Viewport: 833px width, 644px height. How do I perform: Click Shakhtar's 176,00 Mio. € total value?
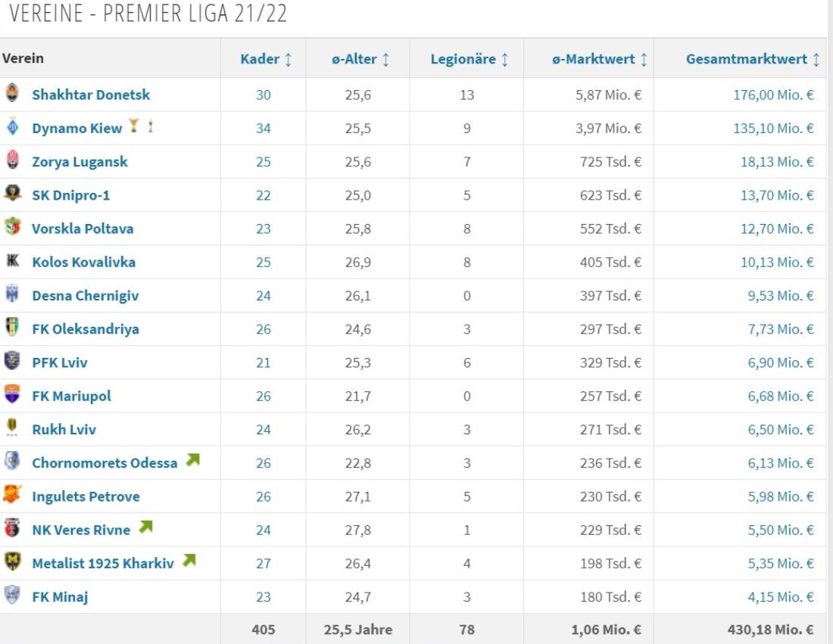(773, 95)
